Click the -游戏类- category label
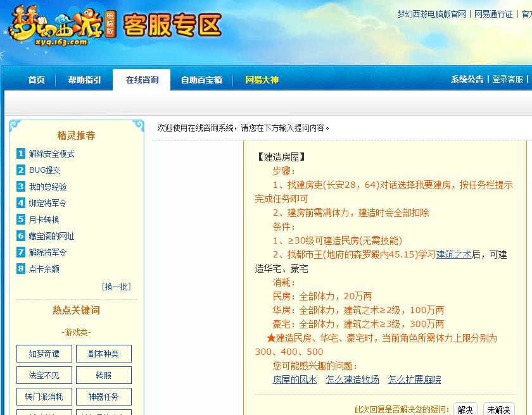Viewport: 532px width, 415px height. pyautogui.click(x=76, y=332)
